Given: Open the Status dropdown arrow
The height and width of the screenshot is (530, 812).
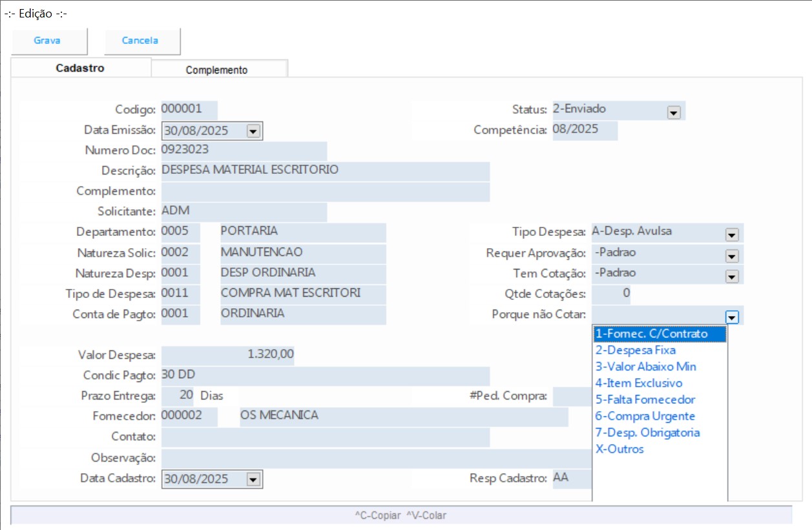Looking at the screenshot, I should pyautogui.click(x=674, y=112).
